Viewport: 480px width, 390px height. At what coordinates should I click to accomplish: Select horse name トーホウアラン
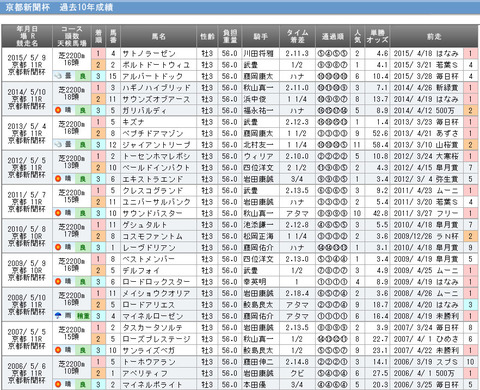pyautogui.click(x=149, y=362)
